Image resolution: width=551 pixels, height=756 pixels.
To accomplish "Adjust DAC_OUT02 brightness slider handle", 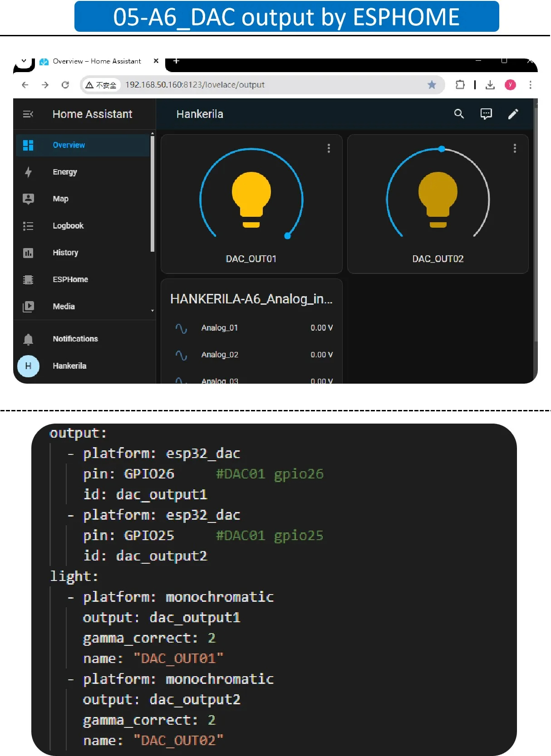I will point(442,149).
